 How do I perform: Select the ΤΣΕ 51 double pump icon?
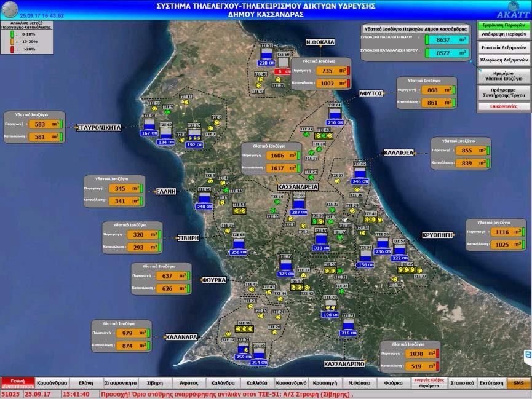(239, 210)
